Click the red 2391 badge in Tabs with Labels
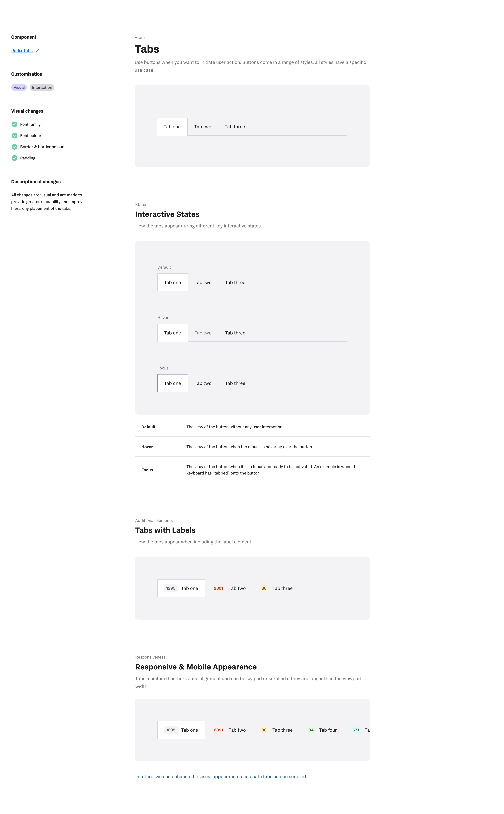 [218, 588]
